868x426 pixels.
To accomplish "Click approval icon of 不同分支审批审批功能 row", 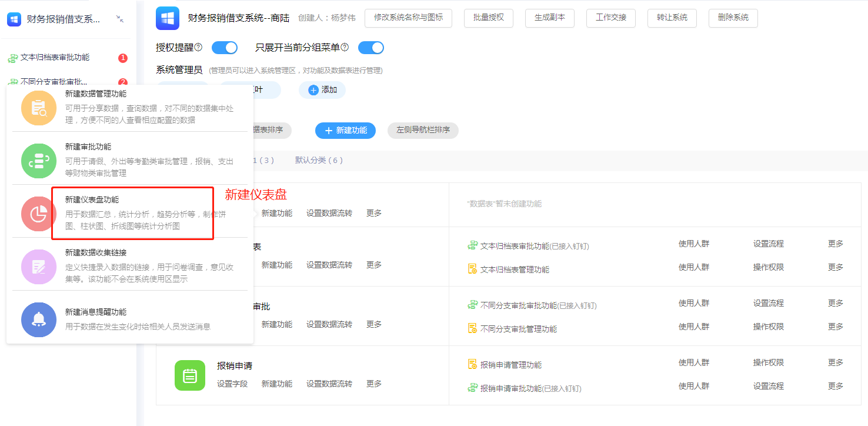I will (472, 305).
